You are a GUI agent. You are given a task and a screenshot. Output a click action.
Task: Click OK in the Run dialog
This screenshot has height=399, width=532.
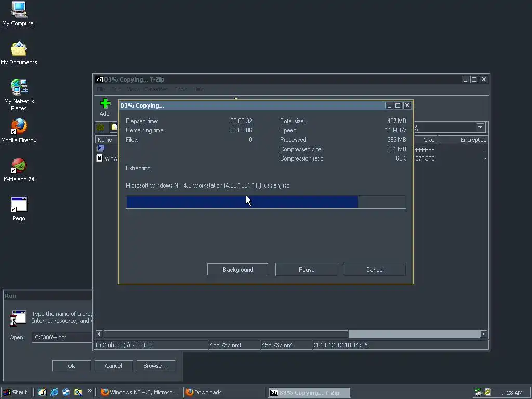click(71, 366)
